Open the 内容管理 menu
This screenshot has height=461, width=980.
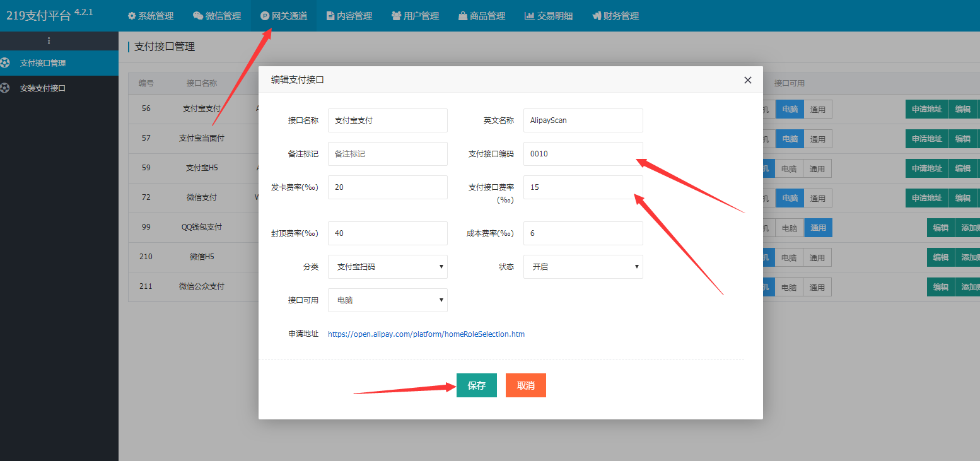coord(349,16)
